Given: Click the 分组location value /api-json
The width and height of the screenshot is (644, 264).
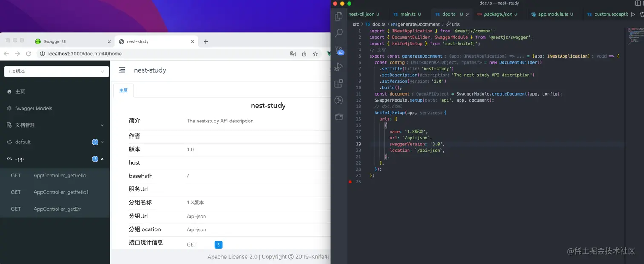Looking at the screenshot, I should pos(196,230).
